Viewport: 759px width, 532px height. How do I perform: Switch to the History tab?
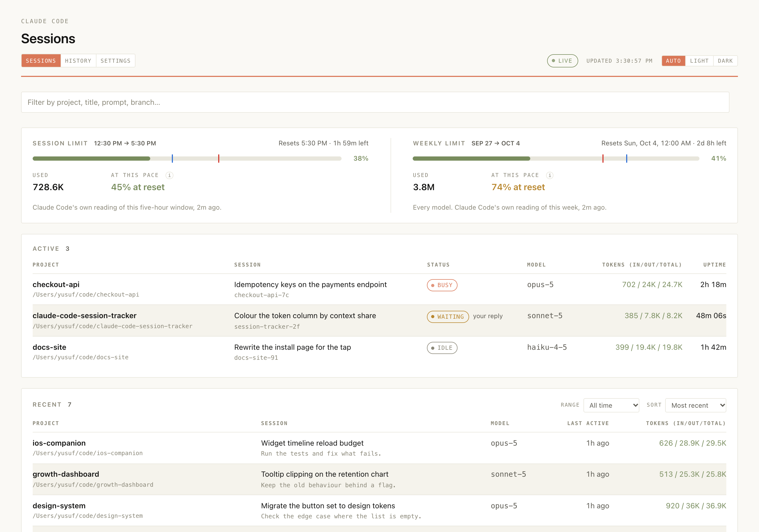[78, 61]
